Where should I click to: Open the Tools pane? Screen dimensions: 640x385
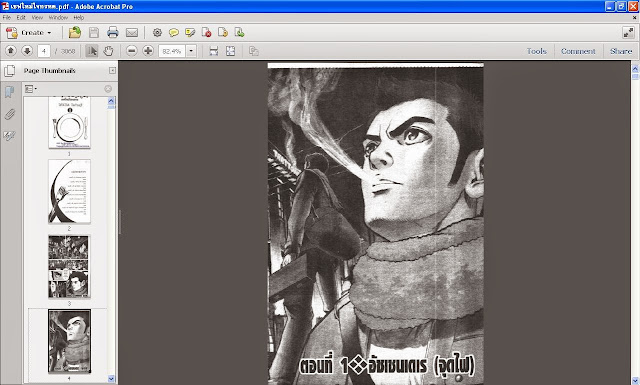pyautogui.click(x=536, y=51)
